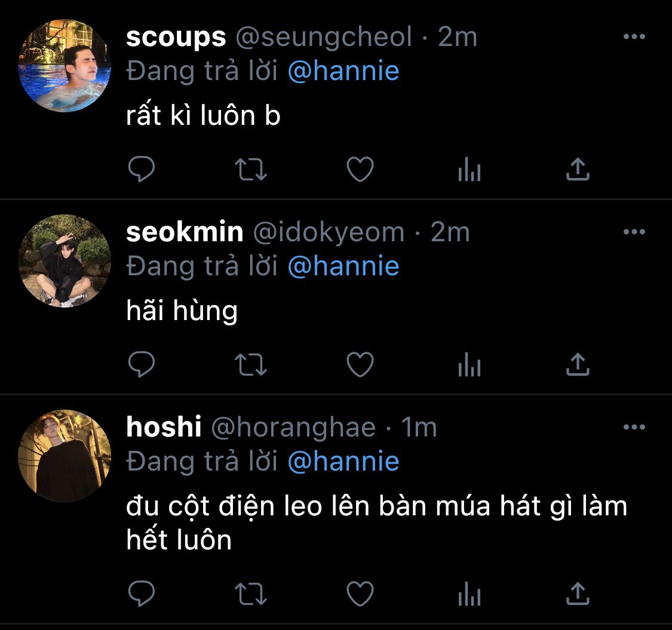Open @hannie mention in hoshi's reply

tap(343, 461)
